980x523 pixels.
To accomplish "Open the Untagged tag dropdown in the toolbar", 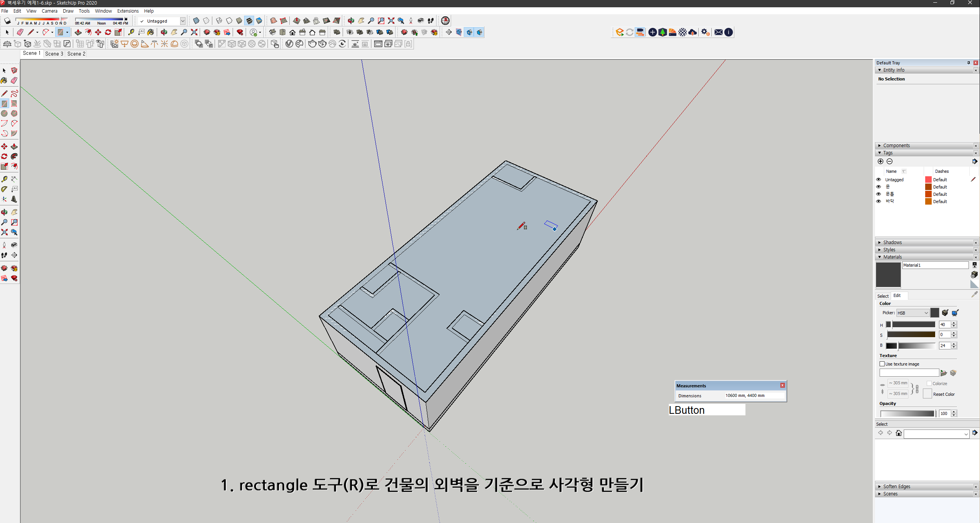I will coord(183,21).
